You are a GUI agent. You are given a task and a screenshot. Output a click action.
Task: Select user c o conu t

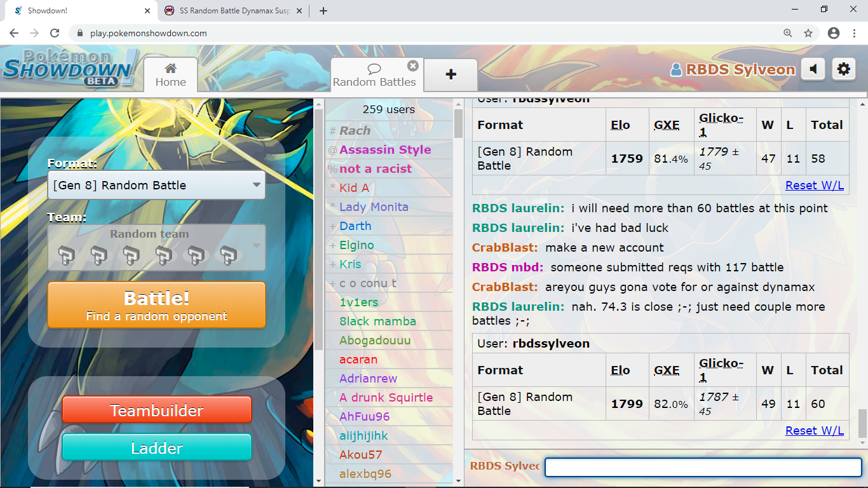point(389,283)
